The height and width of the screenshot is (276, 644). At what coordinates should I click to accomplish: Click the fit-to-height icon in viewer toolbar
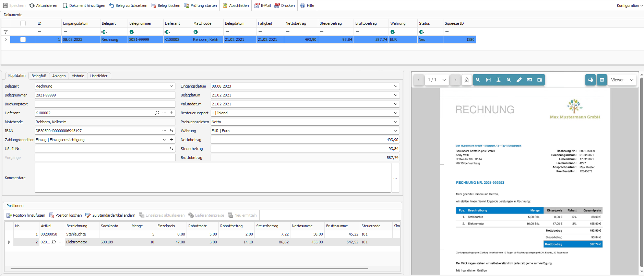[x=498, y=80]
